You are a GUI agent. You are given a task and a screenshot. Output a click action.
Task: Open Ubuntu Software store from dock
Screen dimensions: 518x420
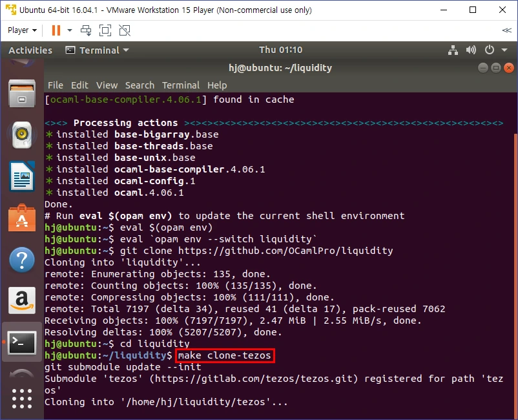click(x=22, y=218)
